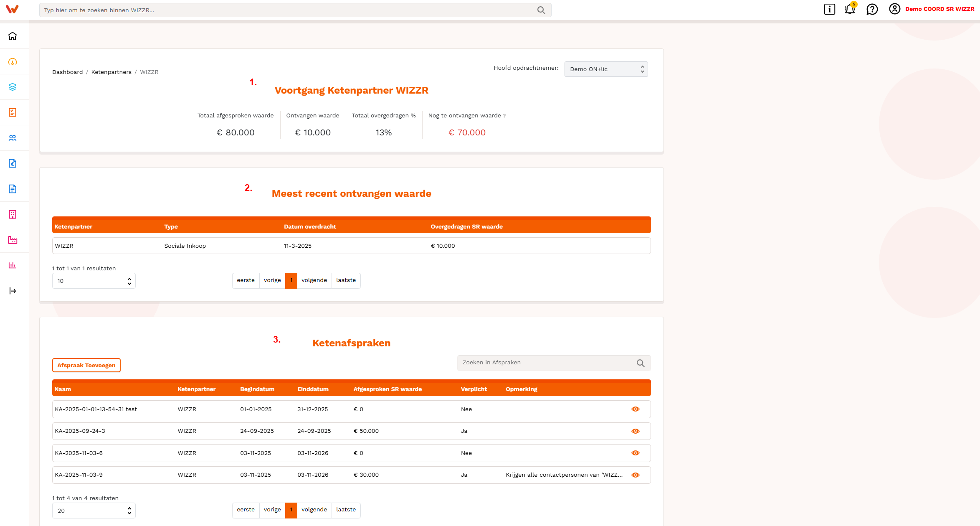The image size is (980, 526).
Task: Click the € 50.000 agreed value cell
Action: pyautogui.click(x=366, y=431)
